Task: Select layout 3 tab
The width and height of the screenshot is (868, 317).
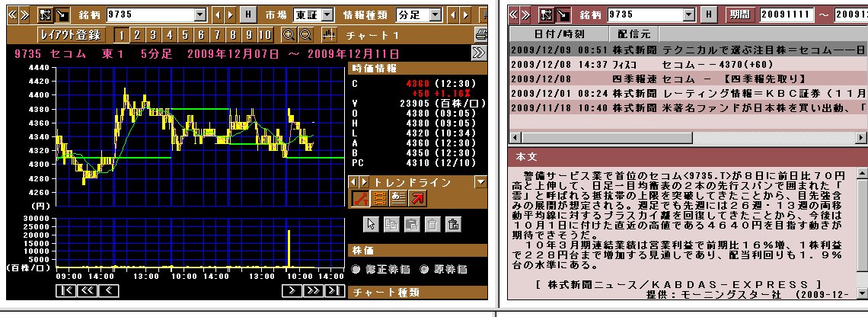Action: tap(153, 36)
